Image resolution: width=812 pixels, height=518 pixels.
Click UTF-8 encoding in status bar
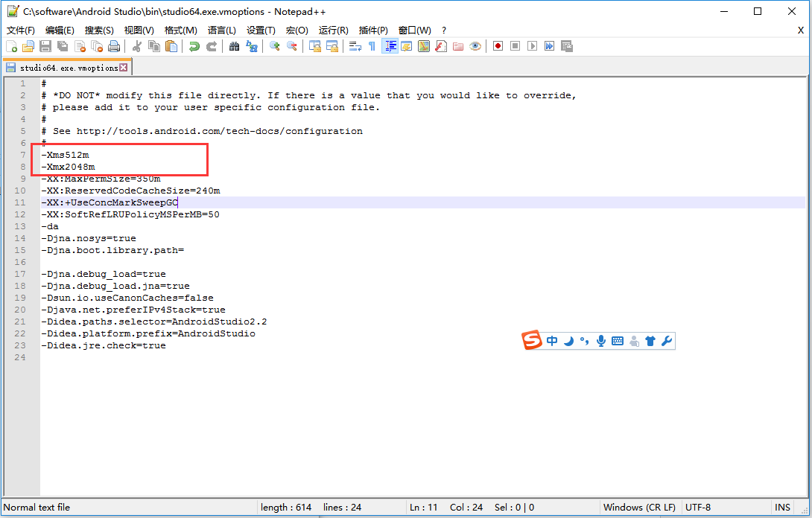698,507
